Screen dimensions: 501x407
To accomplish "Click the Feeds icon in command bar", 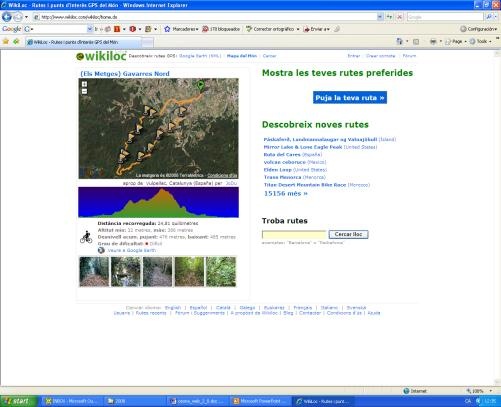I will (416, 42).
